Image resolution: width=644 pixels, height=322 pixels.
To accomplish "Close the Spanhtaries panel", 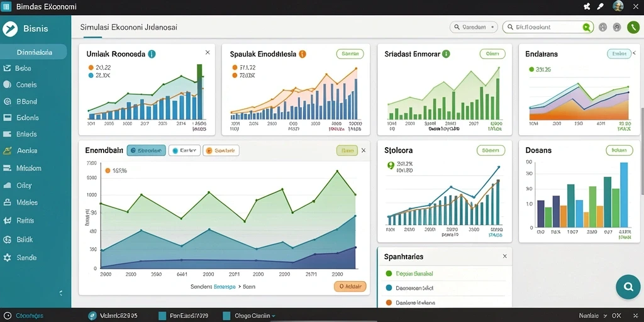I will tap(505, 257).
